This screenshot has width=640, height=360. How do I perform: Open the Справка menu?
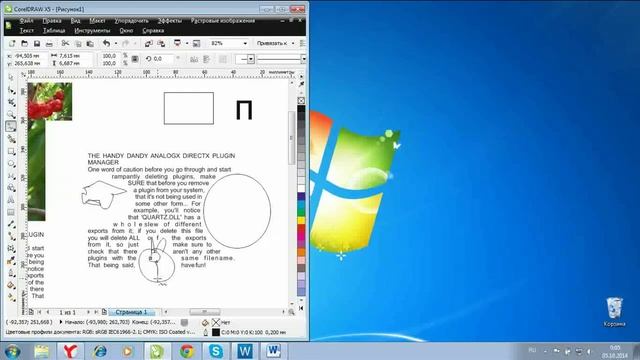[153, 31]
